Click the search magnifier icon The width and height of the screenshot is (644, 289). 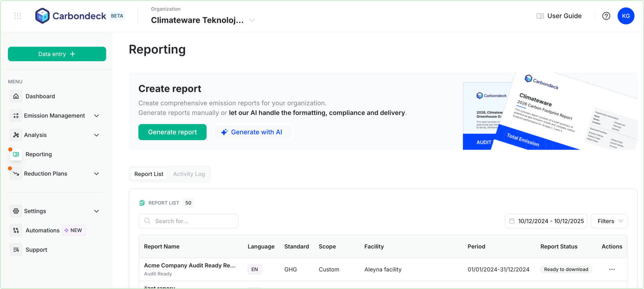coord(147,221)
